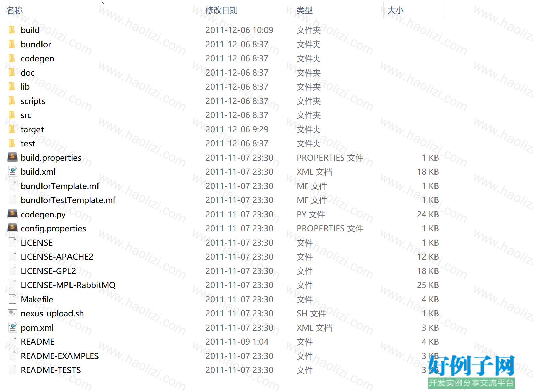Click the bundlorTestTemplate.mf file icon

tap(12, 200)
